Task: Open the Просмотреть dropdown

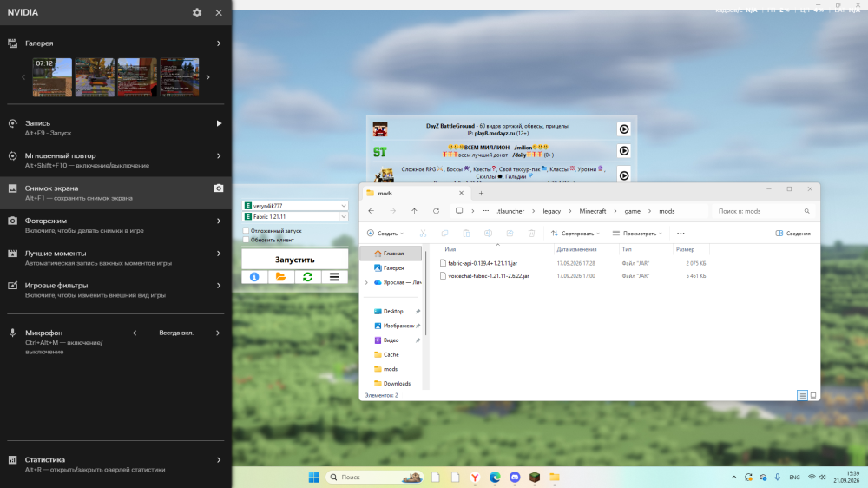Action: click(637, 234)
